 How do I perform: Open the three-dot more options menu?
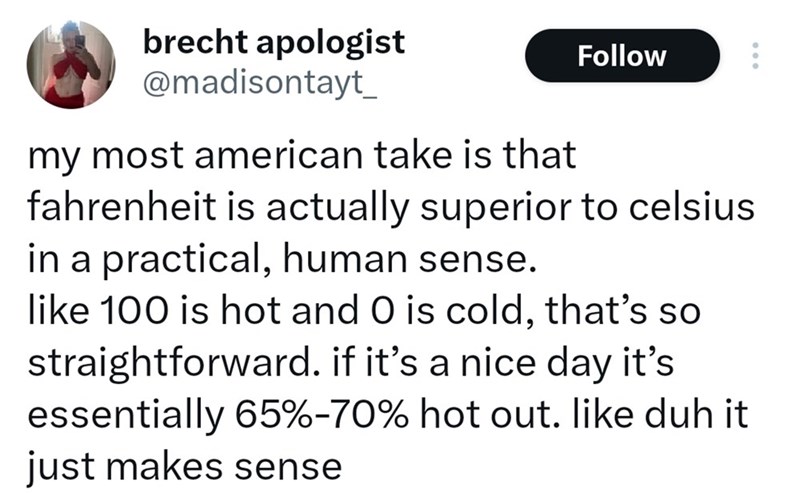tap(756, 55)
